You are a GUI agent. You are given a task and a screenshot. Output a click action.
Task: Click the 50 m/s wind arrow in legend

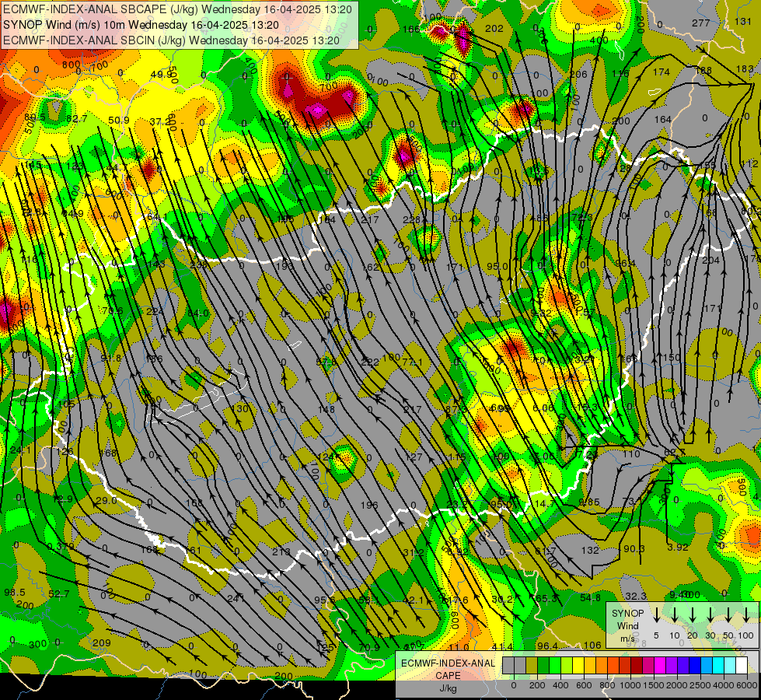pyautogui.click(x=728, y=615)
